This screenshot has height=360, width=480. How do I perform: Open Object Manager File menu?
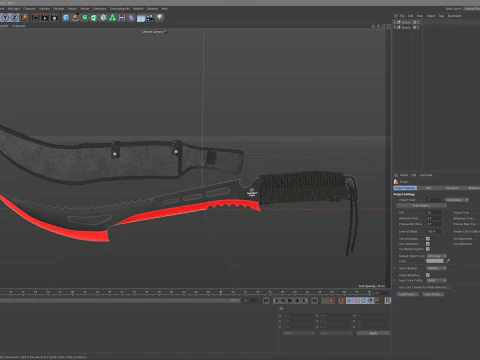[402, 16]
